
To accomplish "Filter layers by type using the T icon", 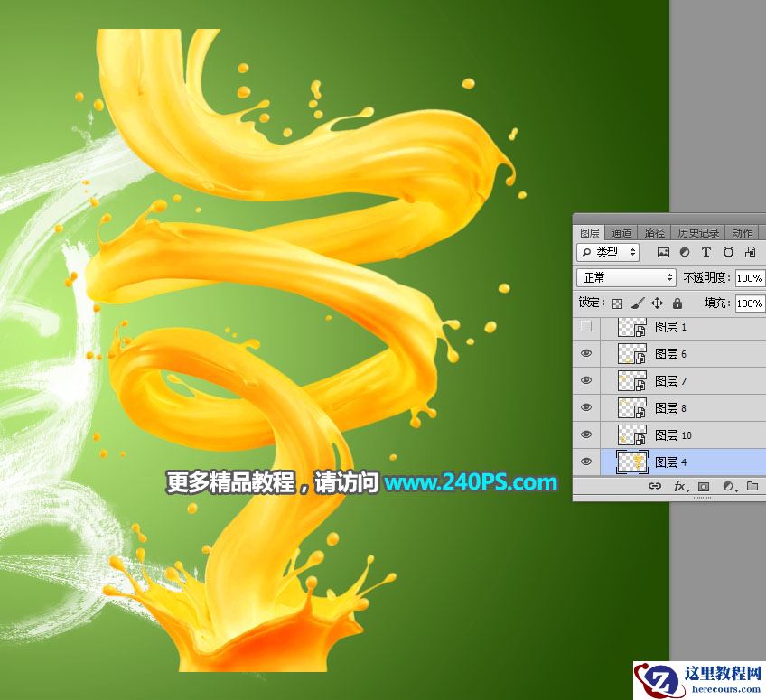I will (x=705, y=253).
